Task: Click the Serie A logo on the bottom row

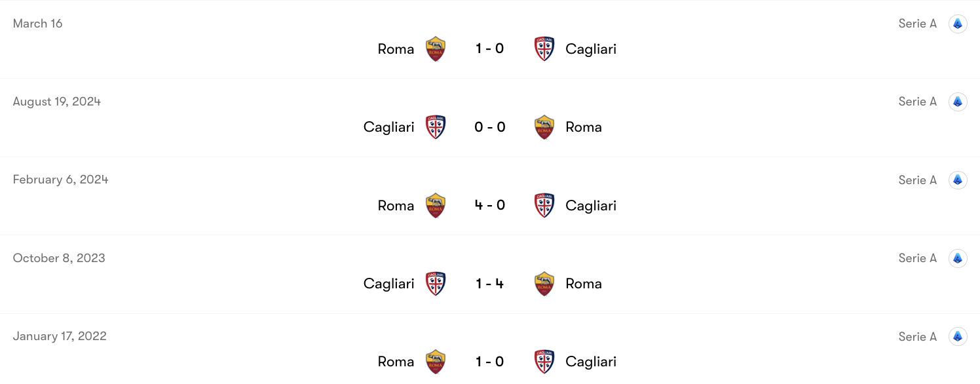Action: click(958, 336)
